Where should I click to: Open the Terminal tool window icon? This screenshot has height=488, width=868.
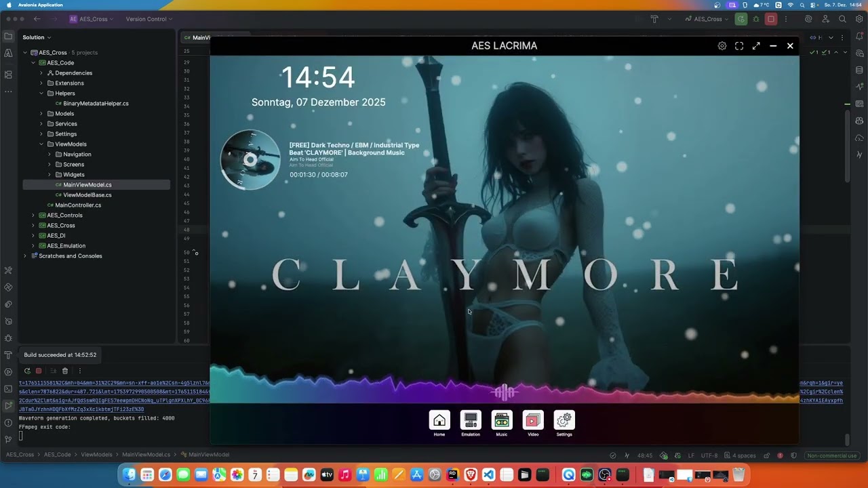click(x=8, y=389)
